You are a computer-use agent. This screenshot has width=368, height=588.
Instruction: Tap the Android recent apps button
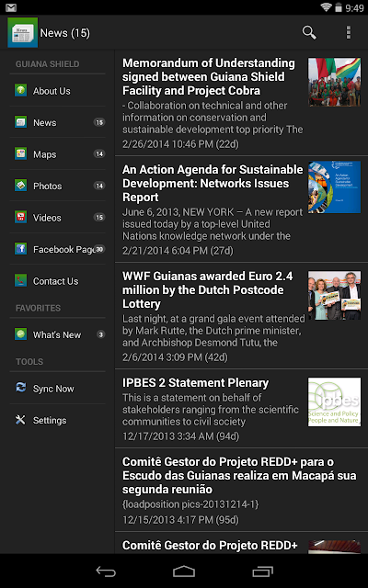pos(262,571)
